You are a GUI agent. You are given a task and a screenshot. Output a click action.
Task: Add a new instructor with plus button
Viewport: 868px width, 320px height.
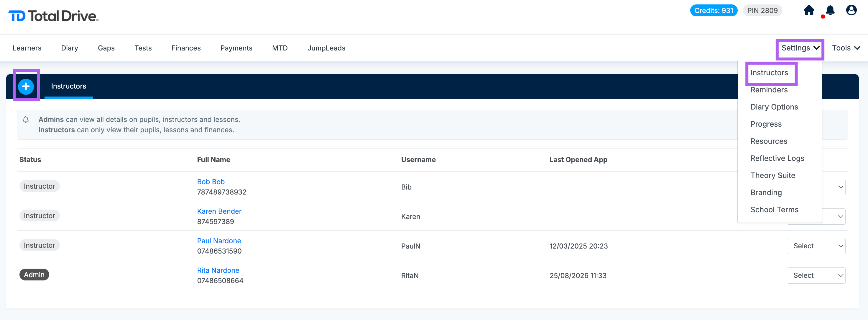point(26,86)
